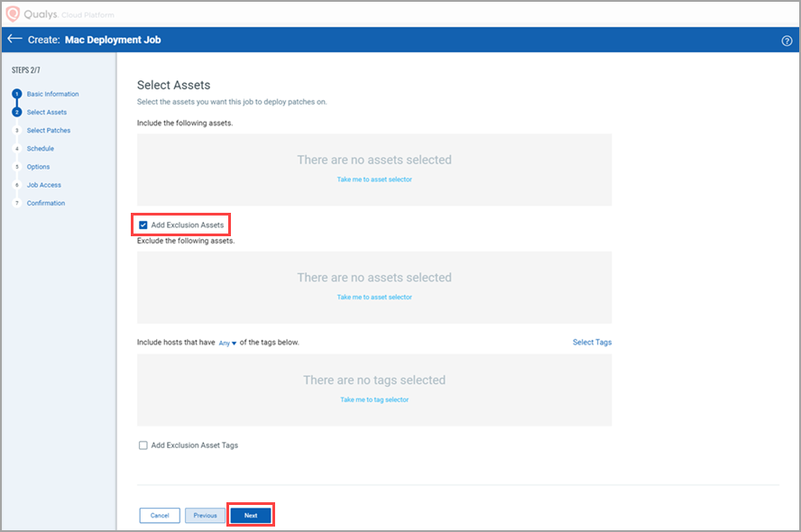
Task: Select the Options step in the sidebar
Action: pyautogui.click(x=39, y=167)
